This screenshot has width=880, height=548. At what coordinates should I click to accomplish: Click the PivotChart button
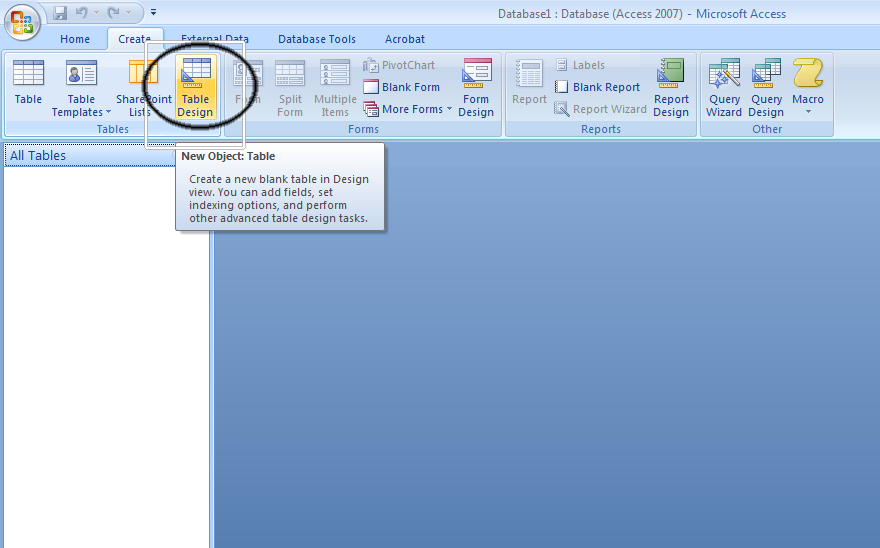[x=399, y=65]
